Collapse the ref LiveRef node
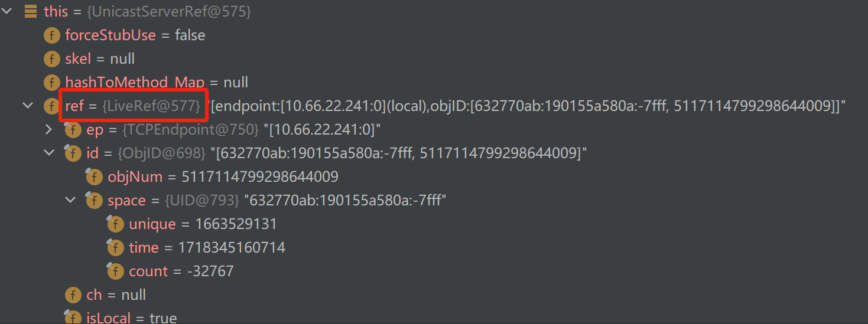 point(28,106)
